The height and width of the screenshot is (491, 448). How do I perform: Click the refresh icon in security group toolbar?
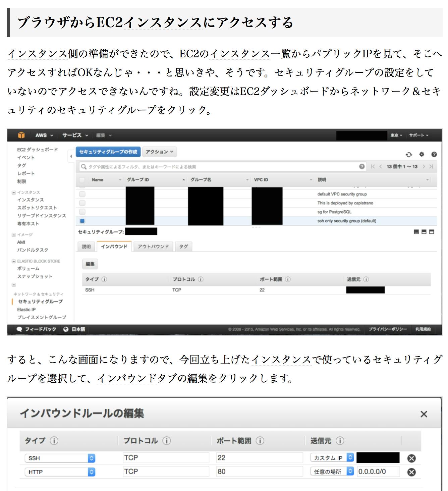click(x=408, y=154)
